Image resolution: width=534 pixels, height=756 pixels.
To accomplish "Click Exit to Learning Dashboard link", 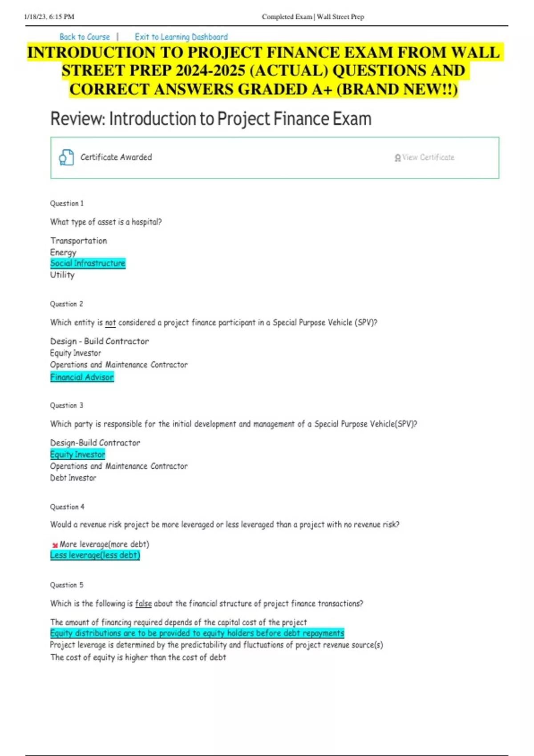I will [181, 37].
